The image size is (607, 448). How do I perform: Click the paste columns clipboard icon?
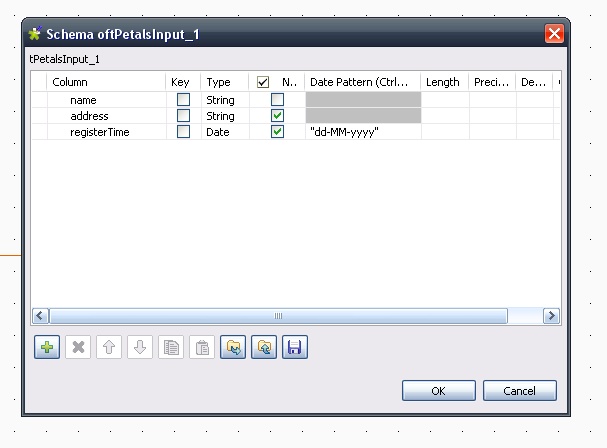[x=202, y=348]
